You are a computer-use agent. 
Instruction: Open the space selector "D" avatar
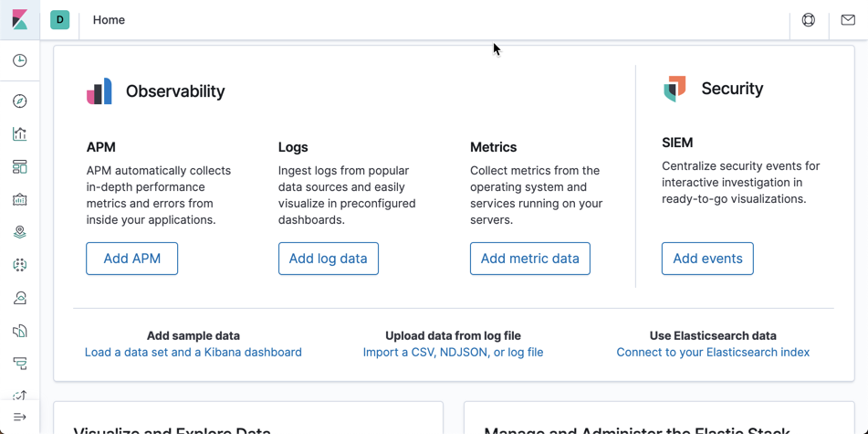[60, 19]
